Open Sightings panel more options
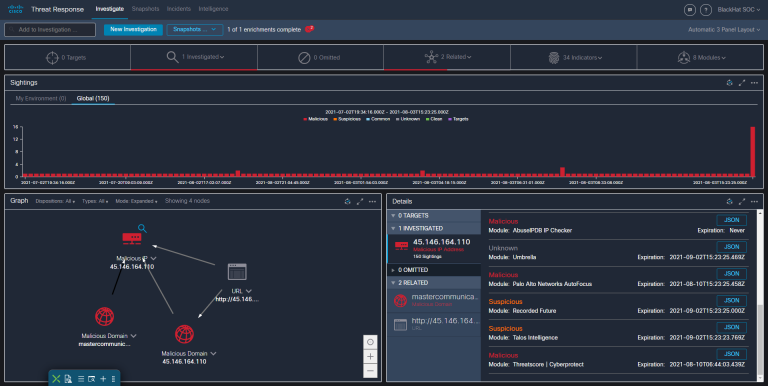Image resolution: width=768 pixels, height=386 pixels. pos(754,83)
